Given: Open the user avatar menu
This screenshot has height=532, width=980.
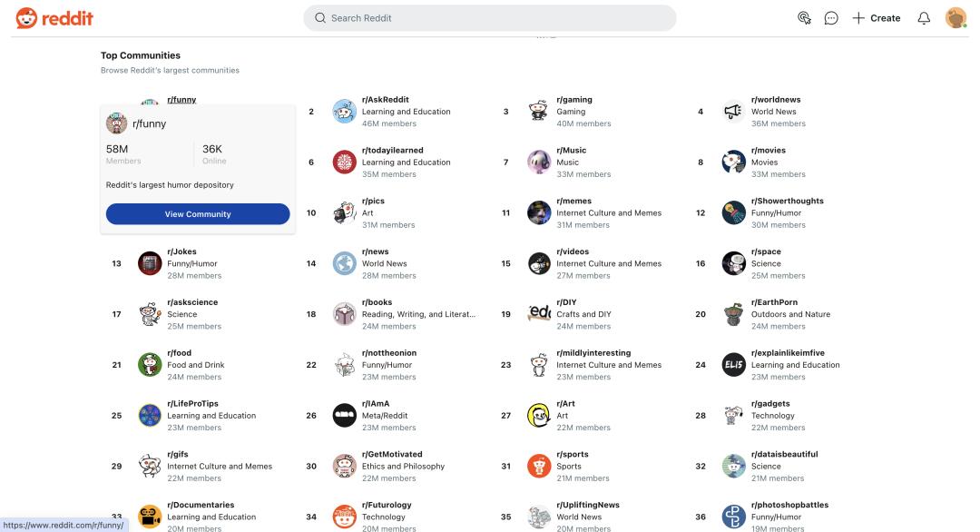Looking at the screenshot, I should 955,18.
